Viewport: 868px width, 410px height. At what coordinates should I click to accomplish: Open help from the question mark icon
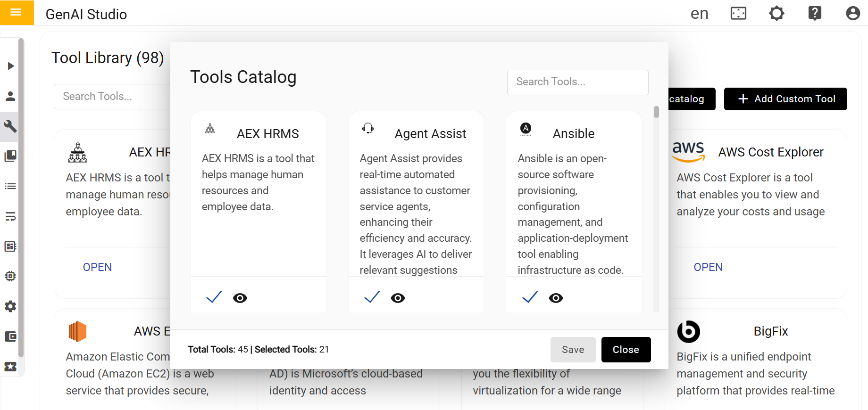pos(815,13)
